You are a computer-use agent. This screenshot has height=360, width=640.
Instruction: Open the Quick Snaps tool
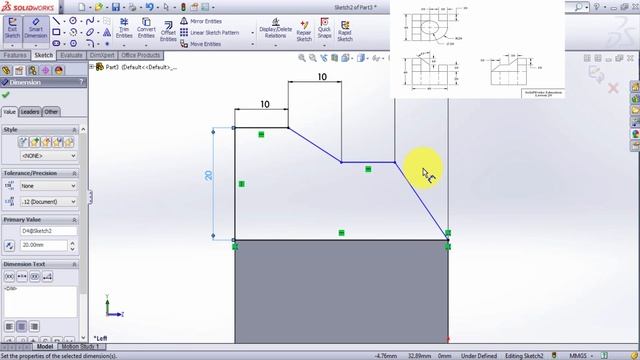click(x=324, y=28)
